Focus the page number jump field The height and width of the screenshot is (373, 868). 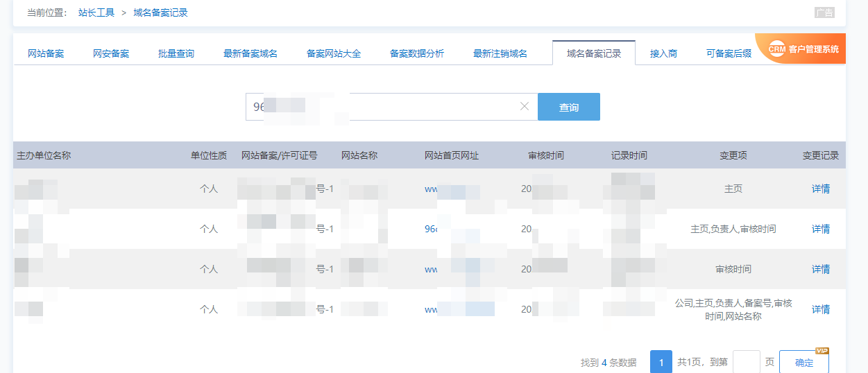pos(747,362)
